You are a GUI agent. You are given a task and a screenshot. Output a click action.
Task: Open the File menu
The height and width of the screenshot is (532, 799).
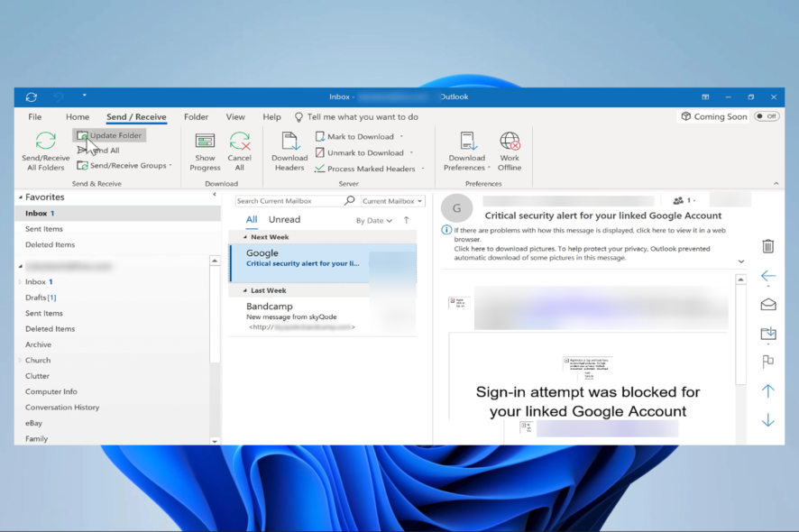tap(34, 116)
